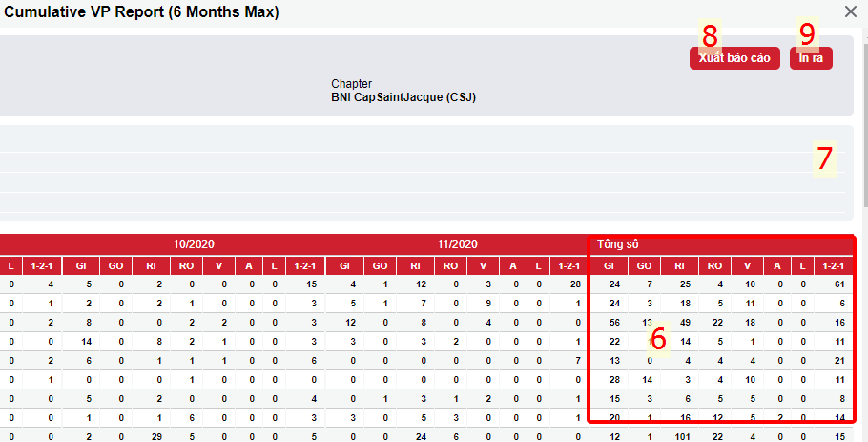Select cell showing 101 in total RI column
The height and width of the screenshot is (442, 868).
(x=682, y=436)
